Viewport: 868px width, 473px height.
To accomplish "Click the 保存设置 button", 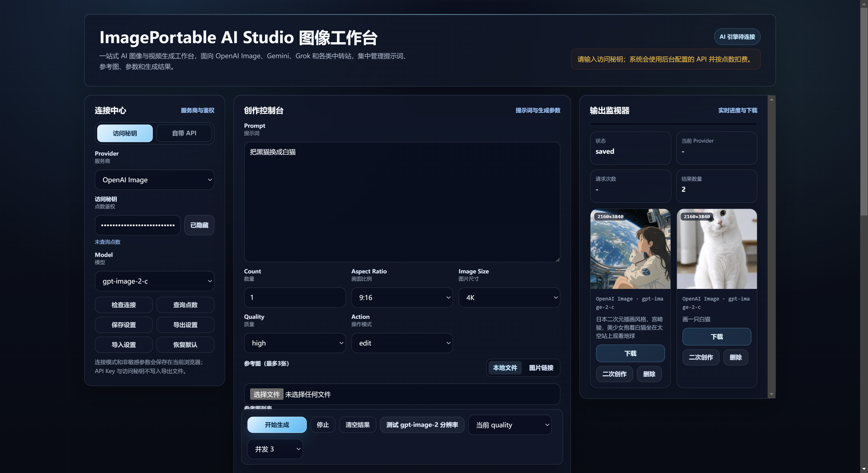I will 124,325.
